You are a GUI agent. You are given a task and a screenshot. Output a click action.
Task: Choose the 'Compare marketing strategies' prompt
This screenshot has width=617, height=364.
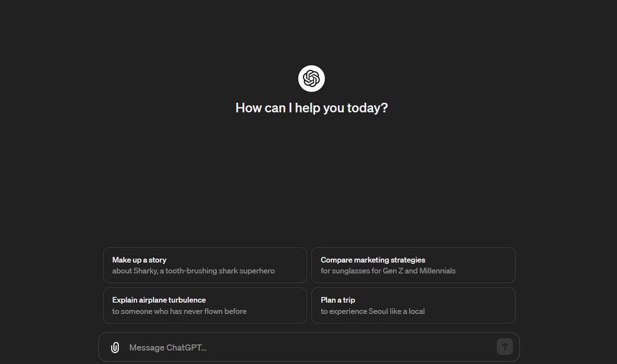pos(413,265)
